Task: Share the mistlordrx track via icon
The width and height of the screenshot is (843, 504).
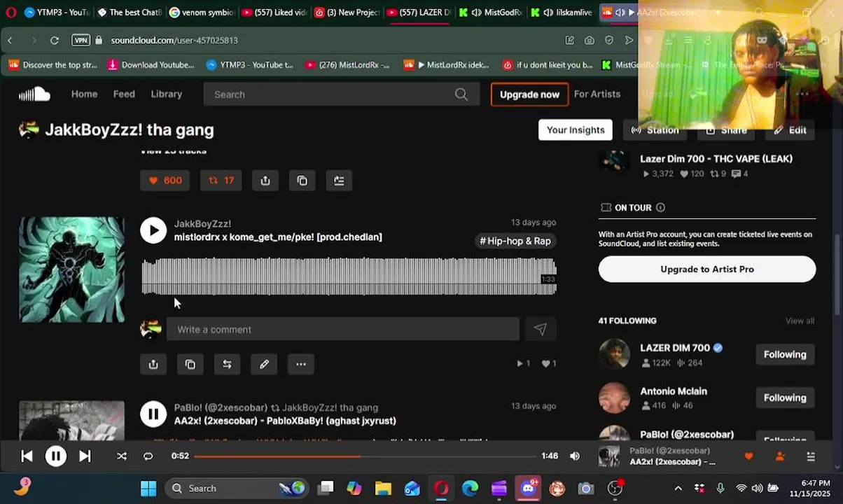Action: tap(153, 364)
